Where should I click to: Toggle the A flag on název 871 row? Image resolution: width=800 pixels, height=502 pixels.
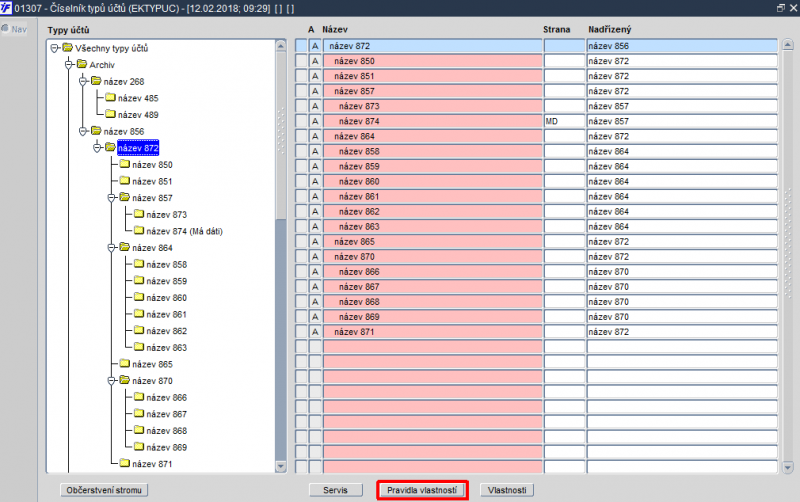pyautogui.click(x=315, y=332)
